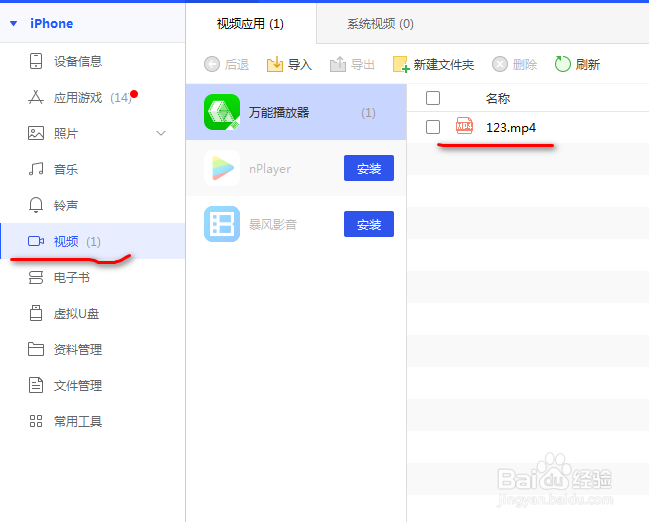
Task: Open the 铃声 bell icon
Action: (x=36, y=205)
